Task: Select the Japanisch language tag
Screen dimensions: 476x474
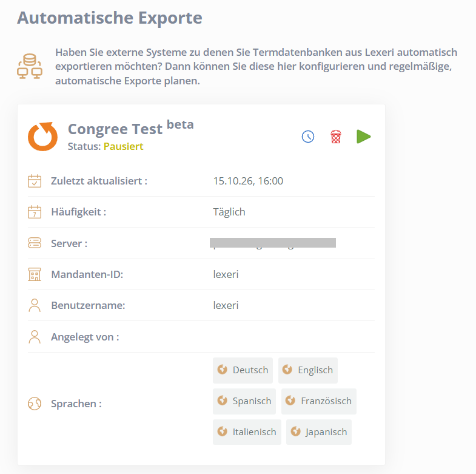Action: [x=319, y=432]
